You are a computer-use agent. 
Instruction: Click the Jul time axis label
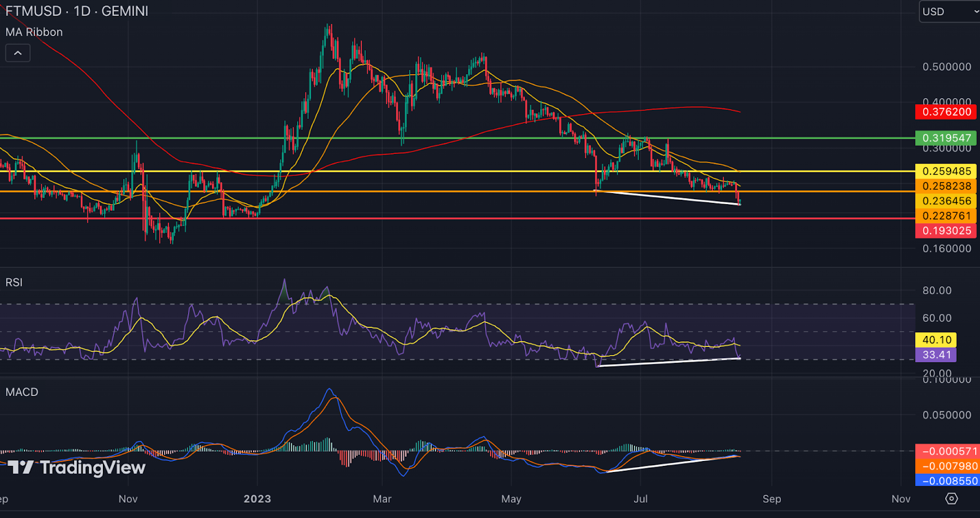click(x=641, y=498)
